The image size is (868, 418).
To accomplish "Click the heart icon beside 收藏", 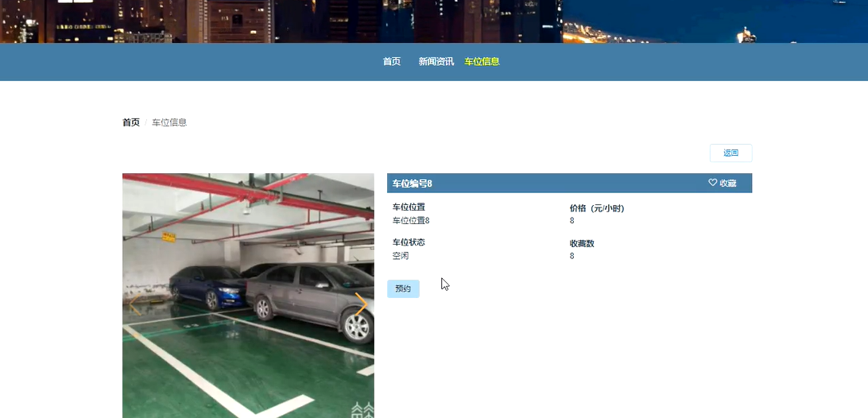I will tap(712, 183).
